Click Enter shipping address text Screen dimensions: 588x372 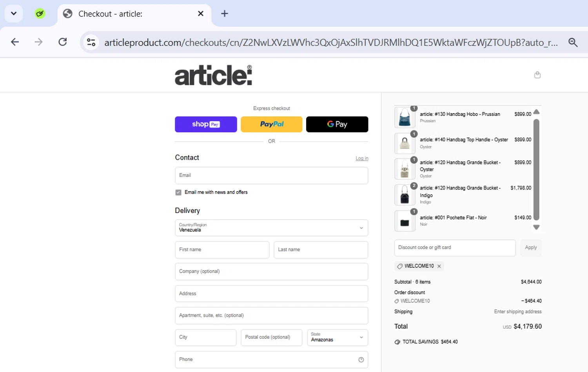click(518, 312)
